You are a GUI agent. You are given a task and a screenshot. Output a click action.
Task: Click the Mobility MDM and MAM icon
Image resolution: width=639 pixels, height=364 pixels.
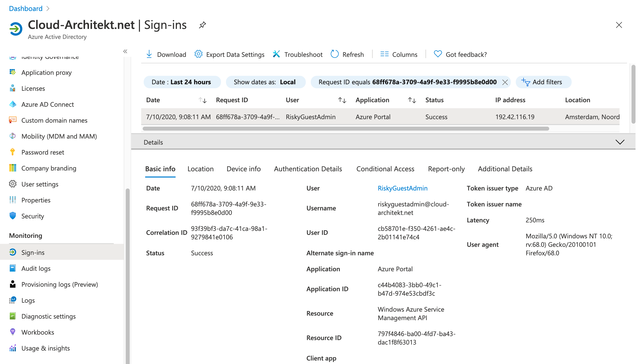pos(12,136)
